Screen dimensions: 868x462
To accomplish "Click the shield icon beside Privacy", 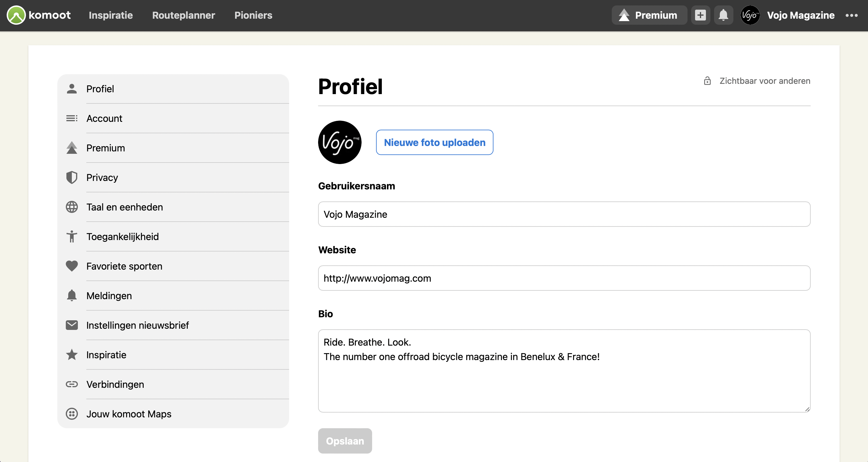I will pos(72,177).
